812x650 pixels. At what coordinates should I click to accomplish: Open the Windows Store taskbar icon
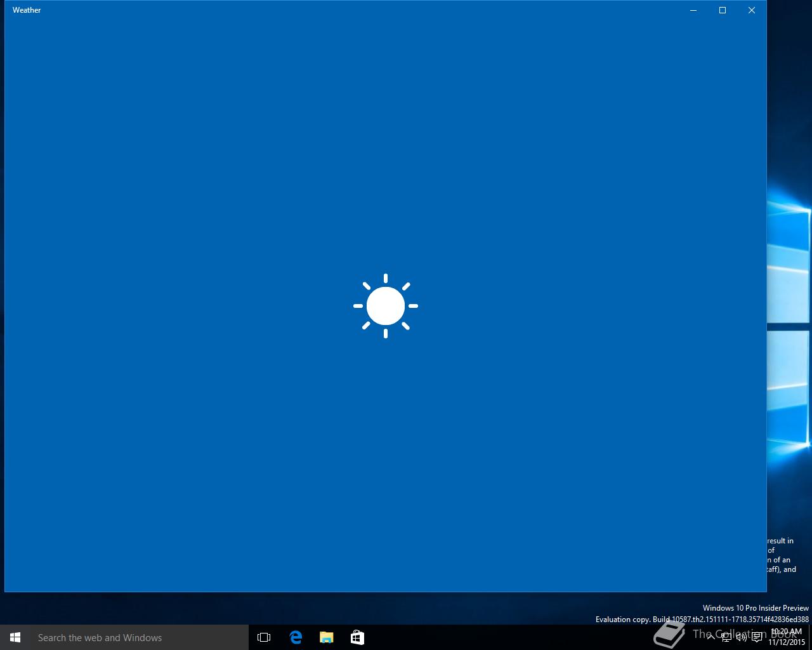click(358, 637)
